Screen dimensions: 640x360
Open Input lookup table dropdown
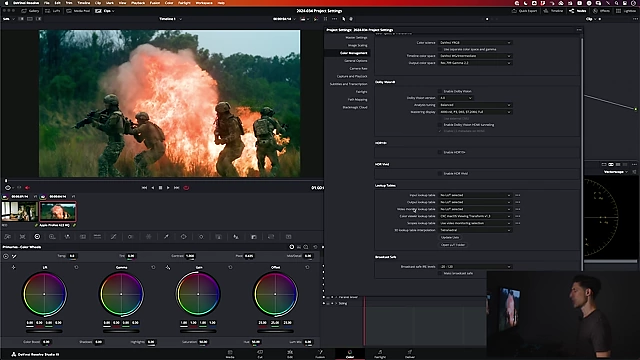(475, 195)
